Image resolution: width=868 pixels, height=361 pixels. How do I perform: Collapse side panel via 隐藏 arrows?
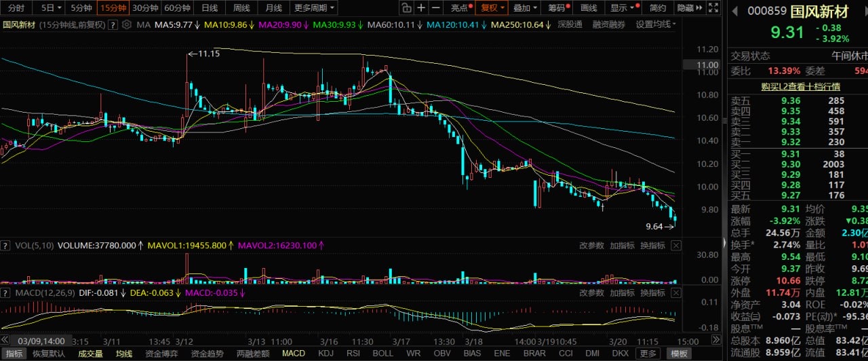point(690,8)
